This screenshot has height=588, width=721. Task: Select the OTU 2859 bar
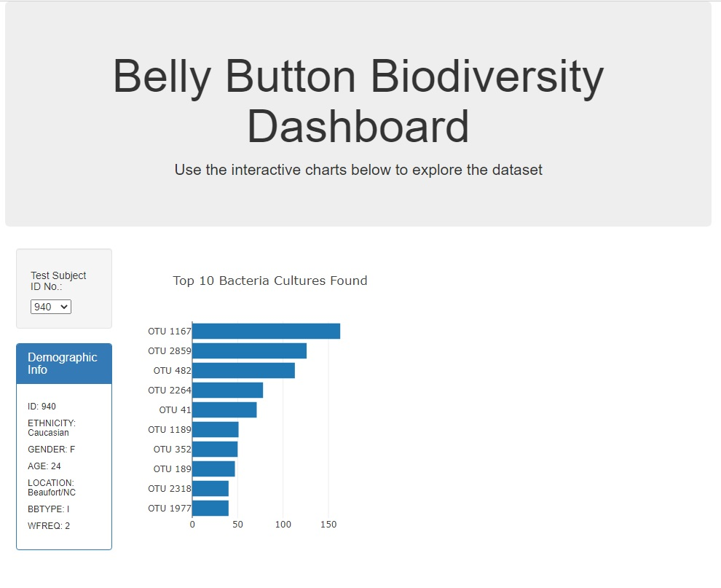248,350
